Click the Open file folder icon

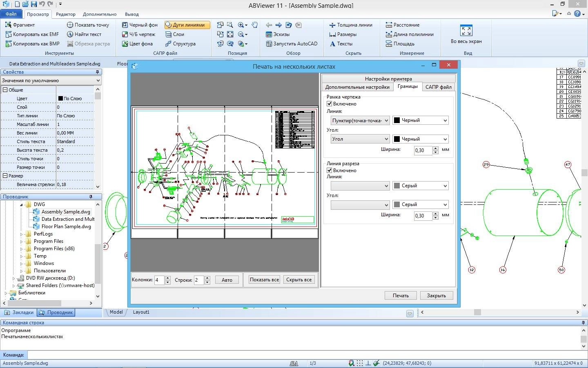click(x=25, y=4)
